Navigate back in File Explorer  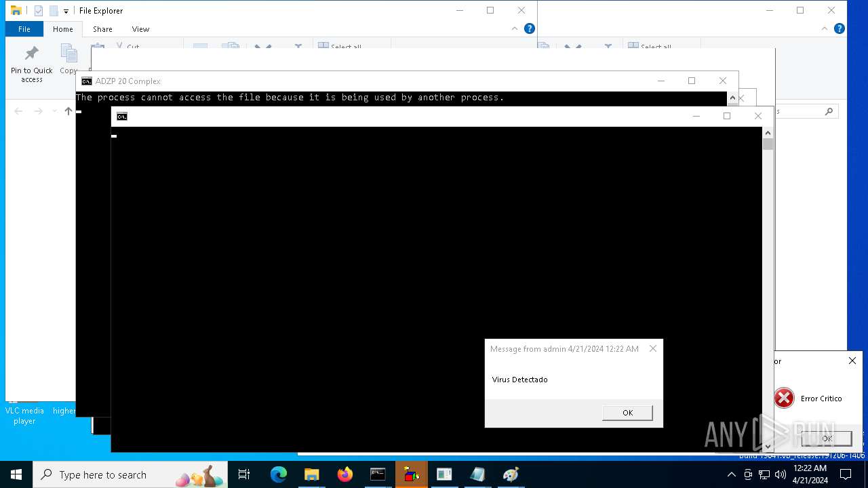coord(18,111)
